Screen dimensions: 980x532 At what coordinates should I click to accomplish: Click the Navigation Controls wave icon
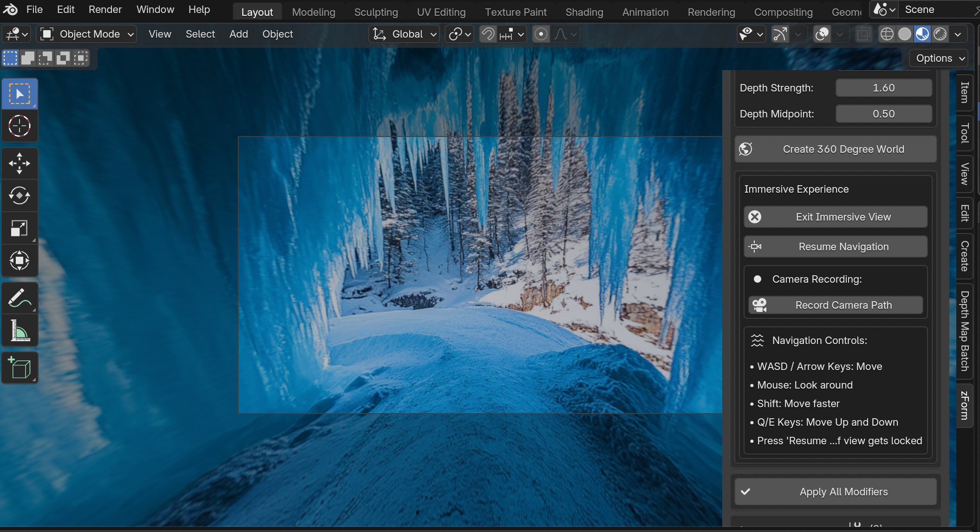pyautogui.click(x=757, y=340)
